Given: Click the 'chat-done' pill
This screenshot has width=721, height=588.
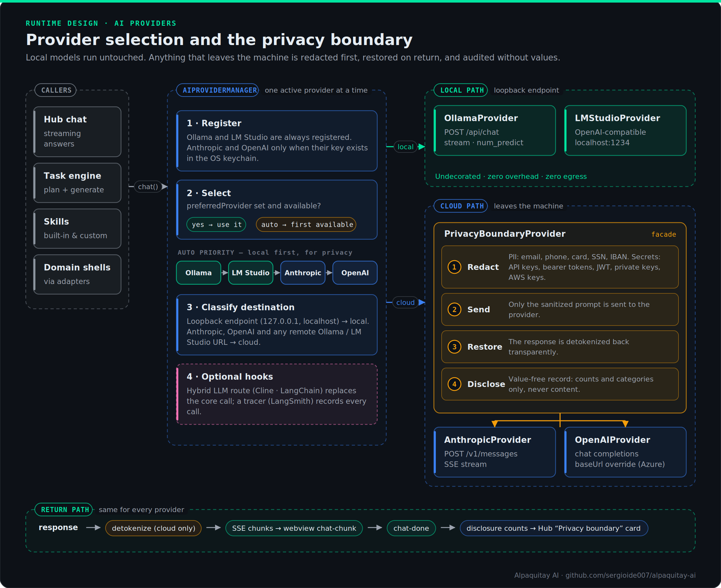Looking at the screenshot, I should 411,528.
